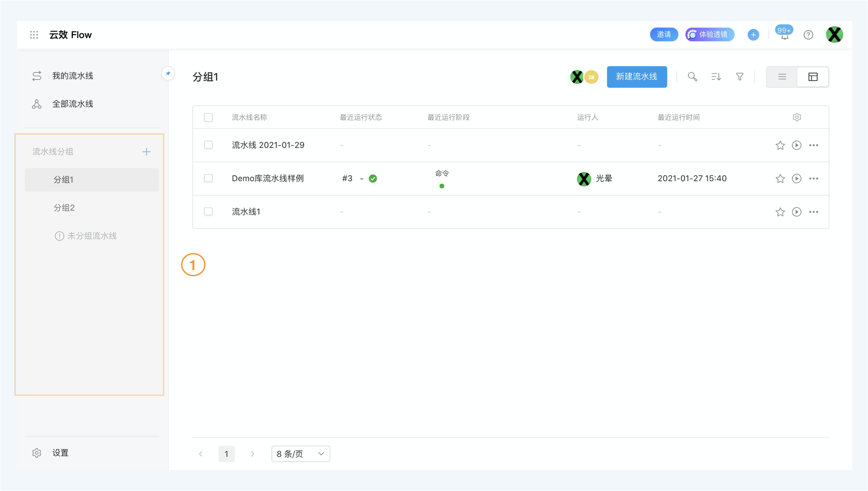The image size is (868, 491).
Task: Open the app grid launcher icon
Action: pyautogui.click(x=34, y=35)
